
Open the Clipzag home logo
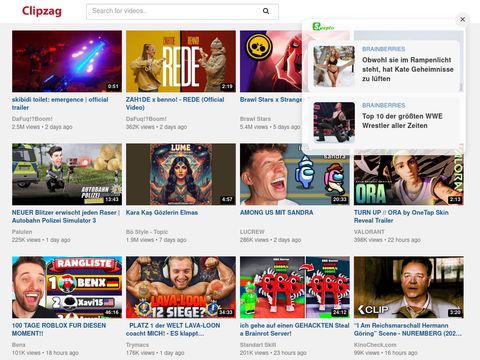click(42, 11)
